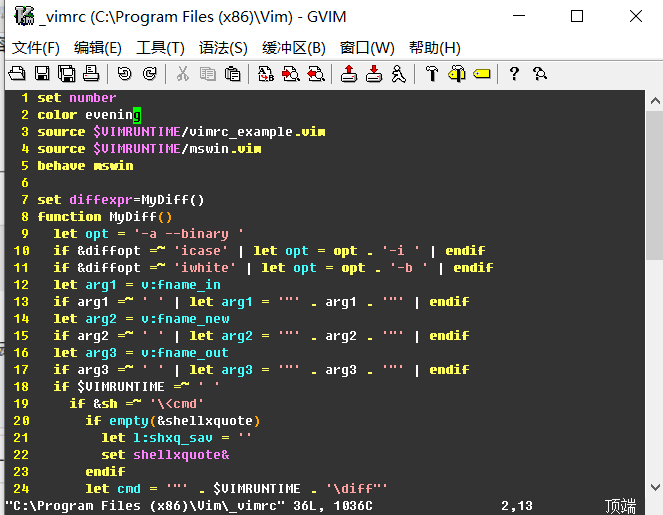
Task: Click the vertical scrollbar thumb
Action: click(655, 186)
